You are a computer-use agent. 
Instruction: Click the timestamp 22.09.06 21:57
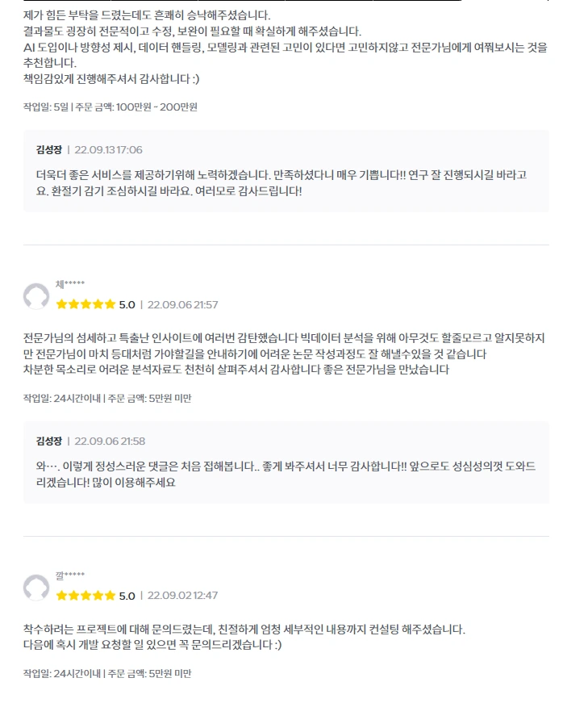(183, 305)
